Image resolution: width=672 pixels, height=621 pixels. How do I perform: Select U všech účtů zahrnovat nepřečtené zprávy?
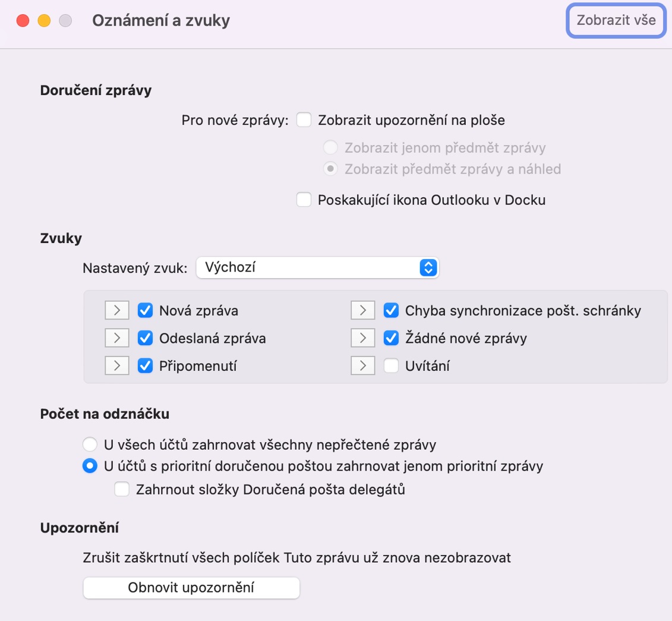(90, 444)
